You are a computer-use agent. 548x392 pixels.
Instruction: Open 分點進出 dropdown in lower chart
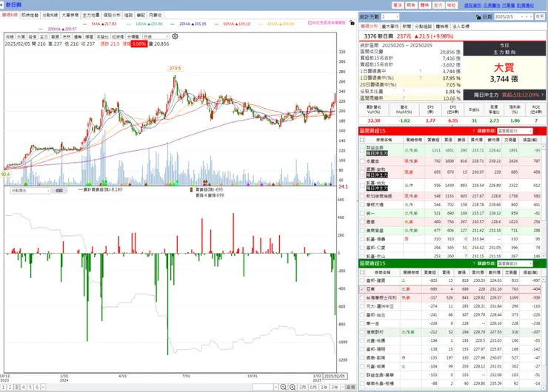(30, 191)
